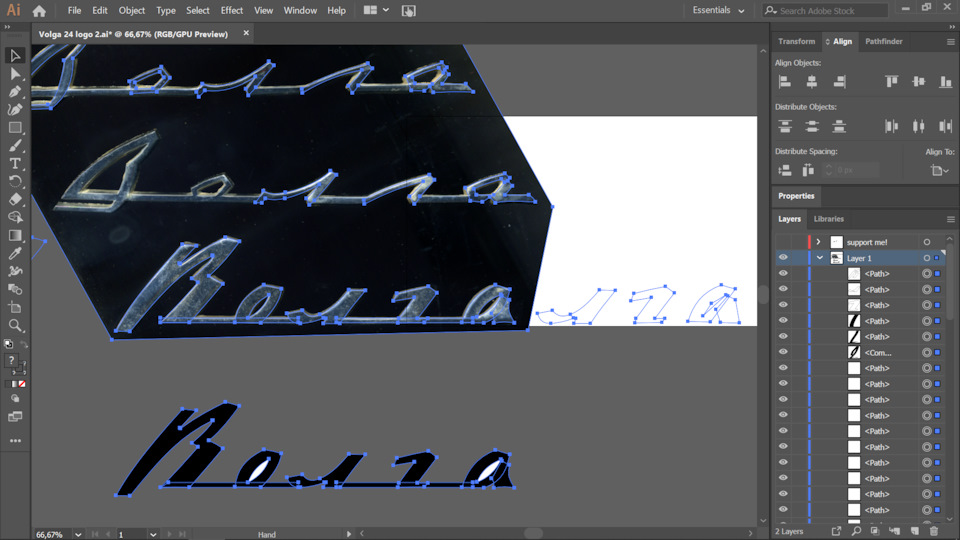This screenshot has width=960, height=540.
Task: Close the Volga 24 logo 2.ai tab
Action: point(246,33)
